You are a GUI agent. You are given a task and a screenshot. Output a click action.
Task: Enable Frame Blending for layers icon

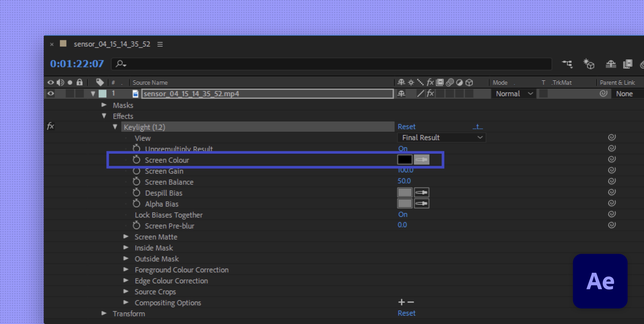tap(628, 64)
